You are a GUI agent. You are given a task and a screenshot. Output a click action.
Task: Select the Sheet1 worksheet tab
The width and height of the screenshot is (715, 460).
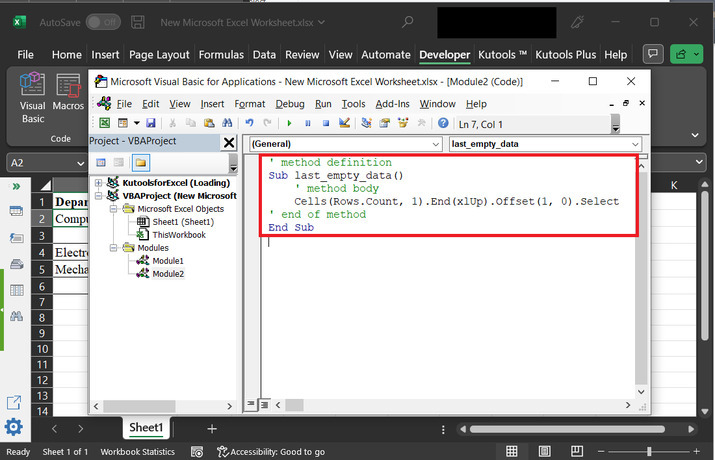click(x=146, y=428)
